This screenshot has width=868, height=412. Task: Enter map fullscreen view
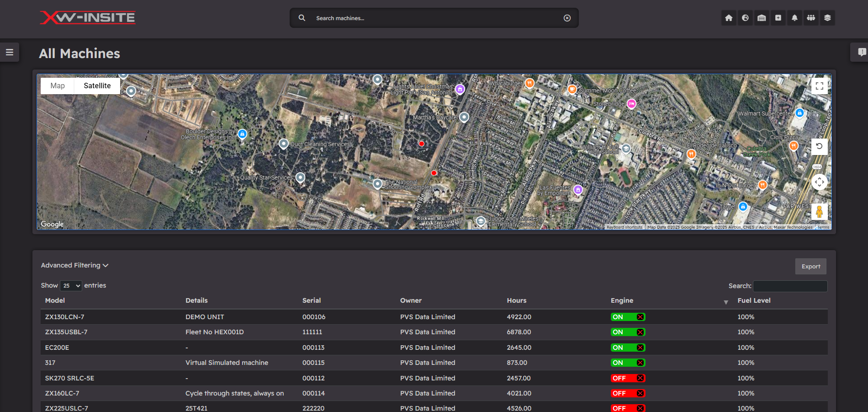[x=820, y=86]
